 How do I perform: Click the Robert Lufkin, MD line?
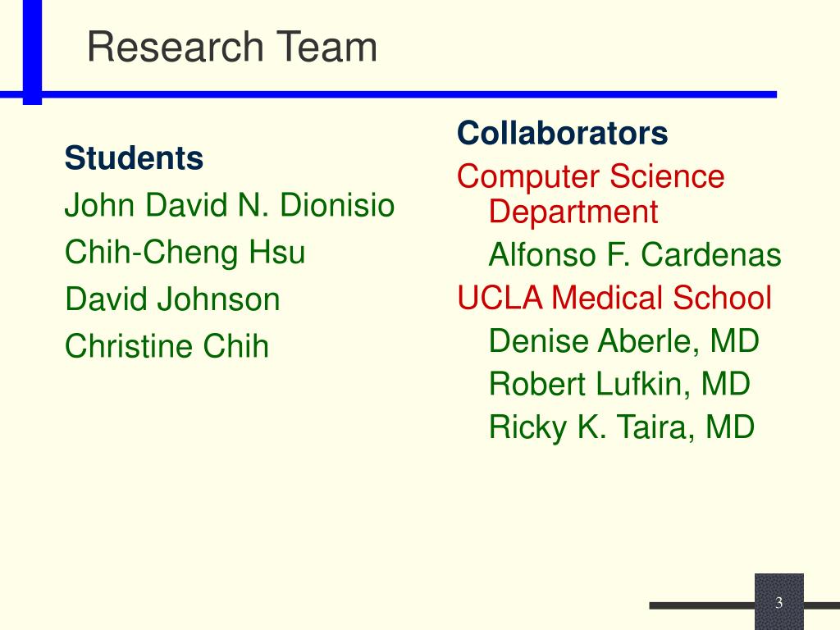pyautogui.click(x=619, y=384)
